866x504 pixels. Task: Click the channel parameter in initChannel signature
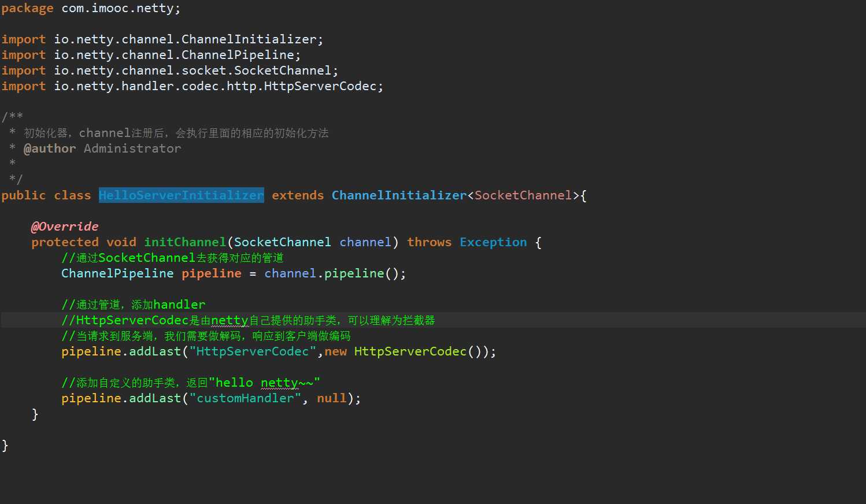tap(365, 242)
